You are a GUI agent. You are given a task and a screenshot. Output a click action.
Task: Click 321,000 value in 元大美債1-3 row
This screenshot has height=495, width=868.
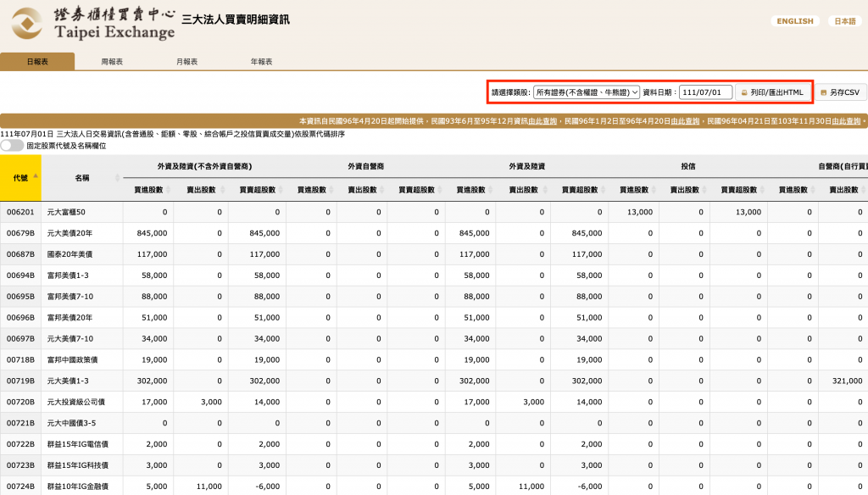tap(847, 381)
